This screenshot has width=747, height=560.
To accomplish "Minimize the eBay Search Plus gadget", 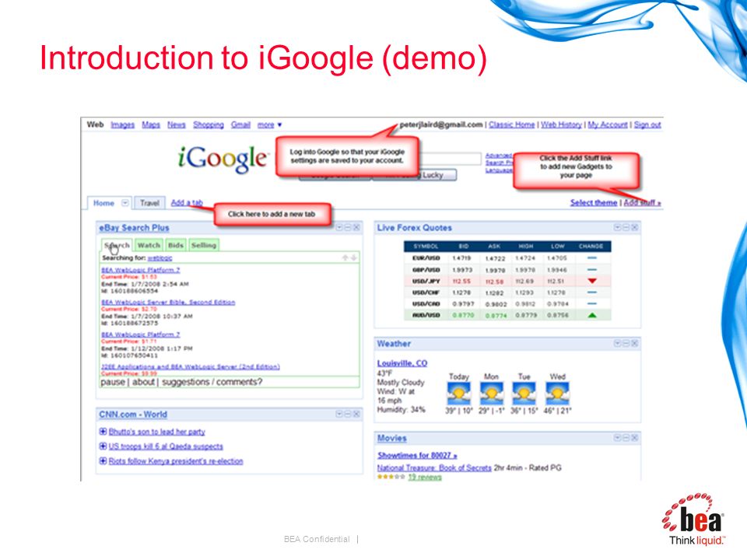I will [348, 228].
